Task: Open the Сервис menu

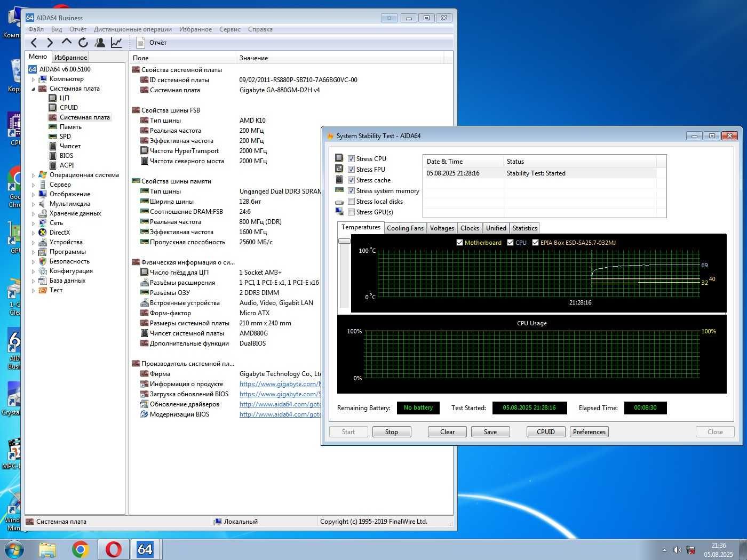Action: [230, 29]
